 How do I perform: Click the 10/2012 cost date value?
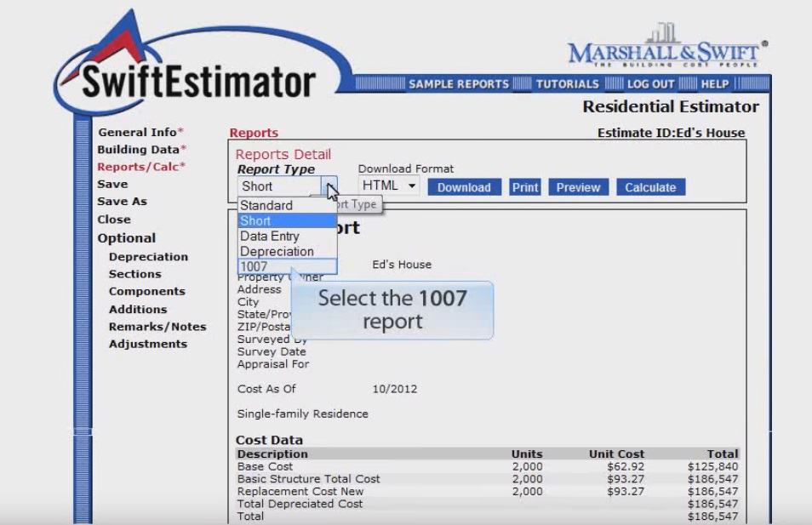tap(395, 389)
